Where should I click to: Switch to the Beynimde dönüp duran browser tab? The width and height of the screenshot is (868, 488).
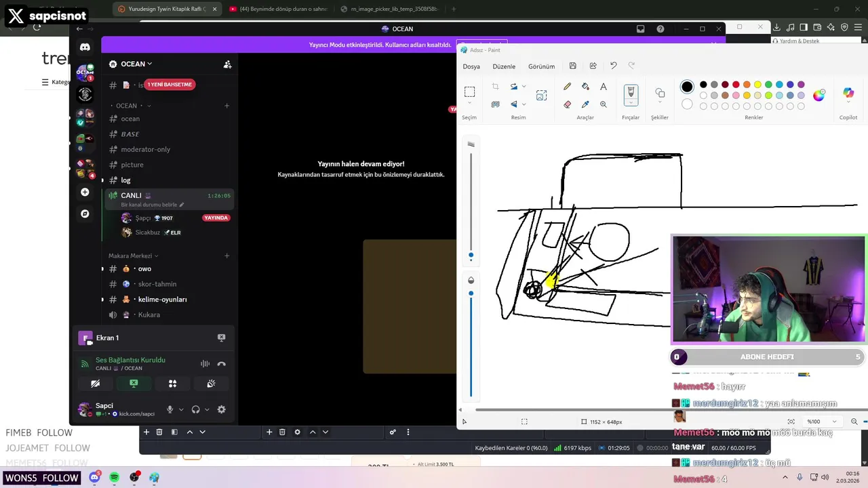(x=278, y=9)
